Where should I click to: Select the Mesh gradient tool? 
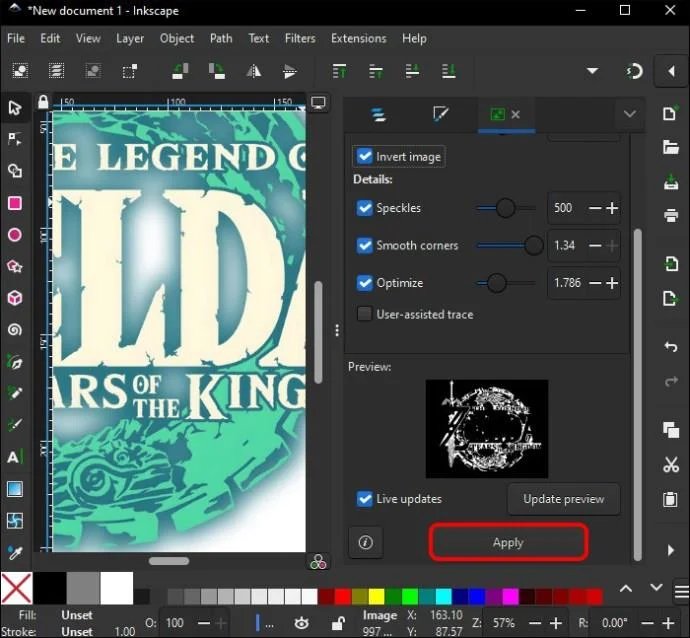coord(15,521)
